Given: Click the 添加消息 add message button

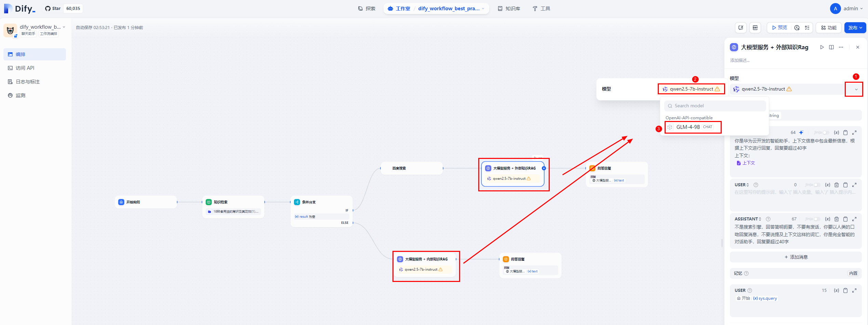Looking at the screenshot, I should [796, 257].
